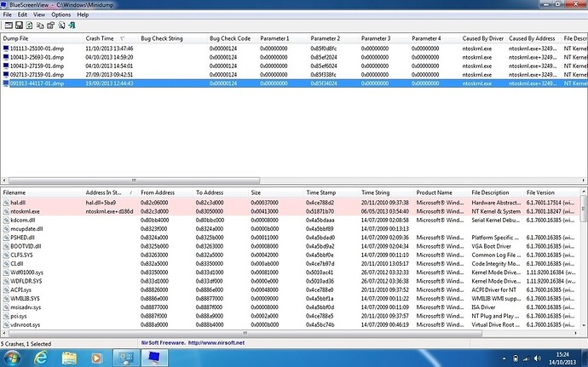Screen dimensions: 588x367
Task: Click the Control Panel taskbar button
Action: 126,358
